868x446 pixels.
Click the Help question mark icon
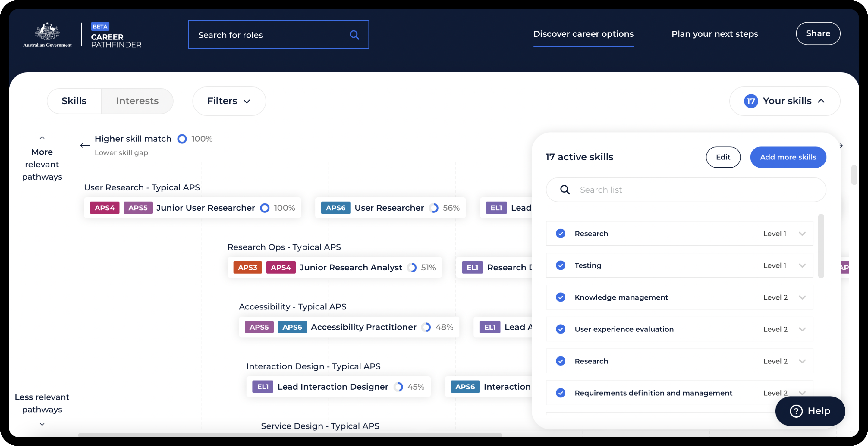coord(796,411)
